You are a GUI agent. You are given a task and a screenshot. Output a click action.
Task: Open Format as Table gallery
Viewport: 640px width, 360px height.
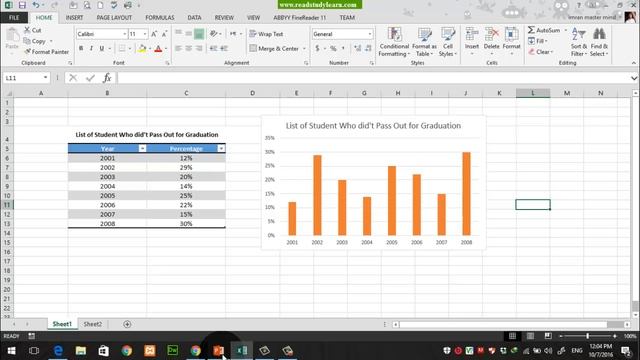pyautogui.click(x=424, y=42)
